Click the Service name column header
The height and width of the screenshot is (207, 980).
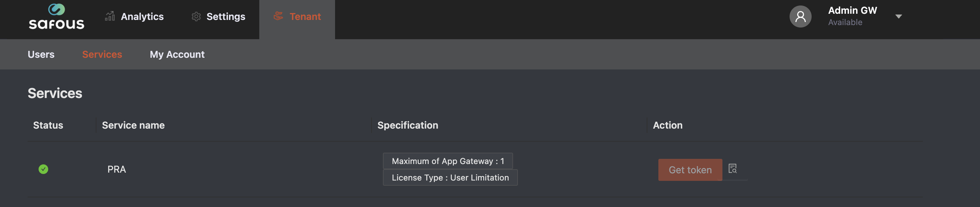click(x=133, y=125)
